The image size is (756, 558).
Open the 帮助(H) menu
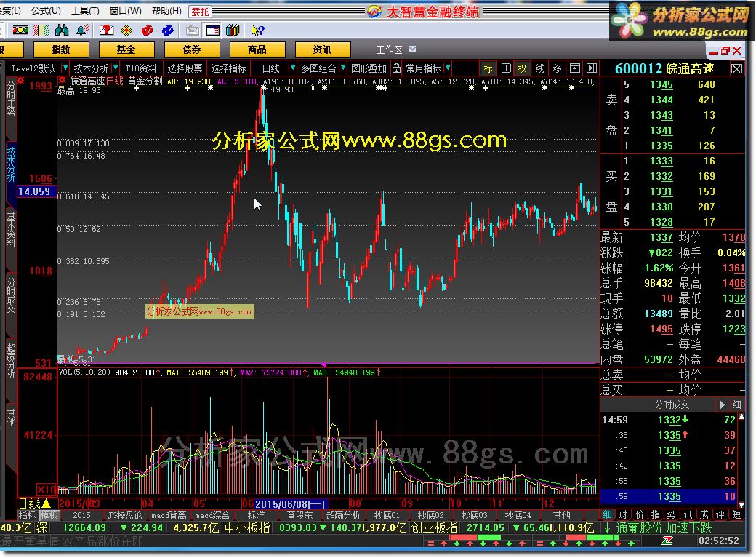(x=166, y=10)
